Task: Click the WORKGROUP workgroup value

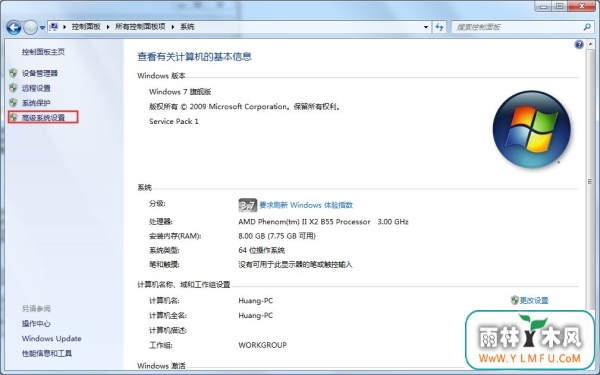Action: coord(262,345)
